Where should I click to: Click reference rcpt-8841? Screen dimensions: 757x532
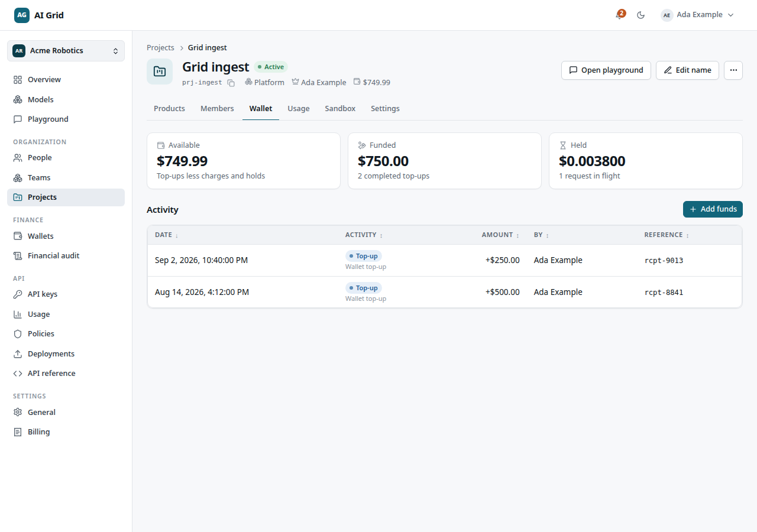point(664,292)
